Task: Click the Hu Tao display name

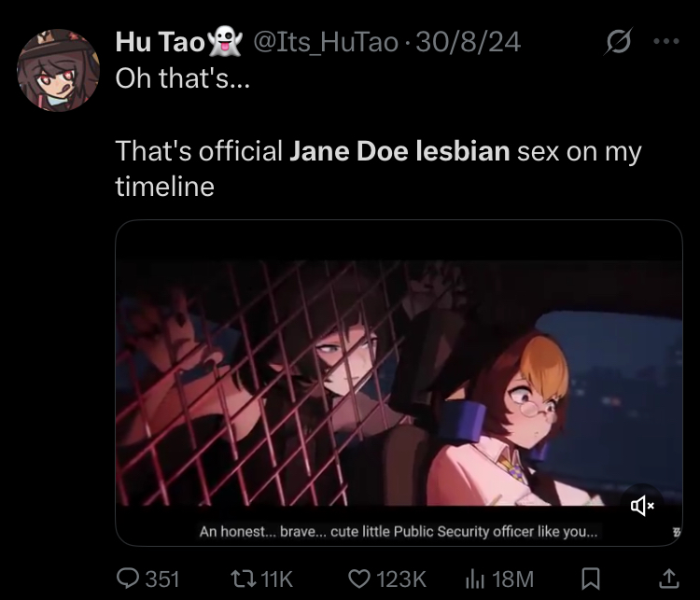Action: [x=160, y=42]
